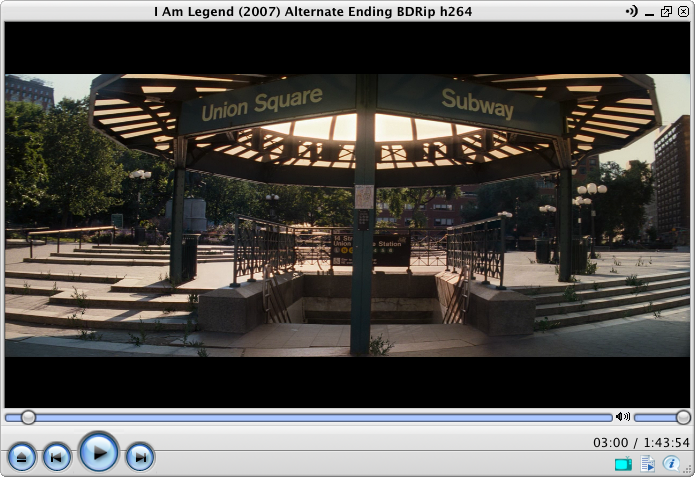695x477 pixels.
Task: Open the media info speech-bubble icon
Action: 671,463
